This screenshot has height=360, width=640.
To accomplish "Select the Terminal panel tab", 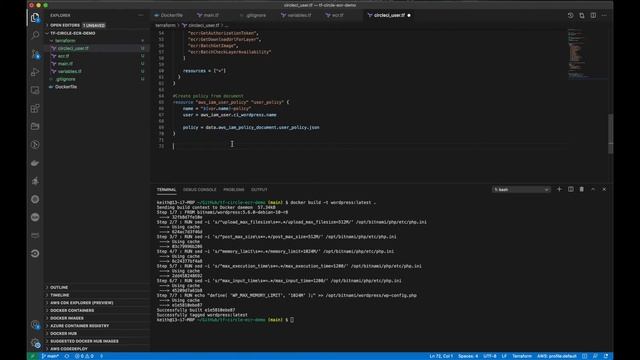I will click(x=166, y=190).
